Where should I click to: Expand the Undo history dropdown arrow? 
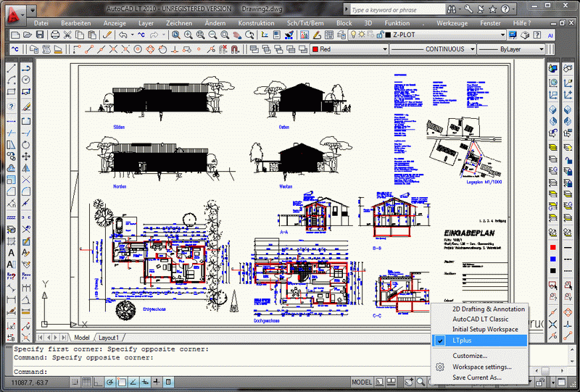[132, 35]
